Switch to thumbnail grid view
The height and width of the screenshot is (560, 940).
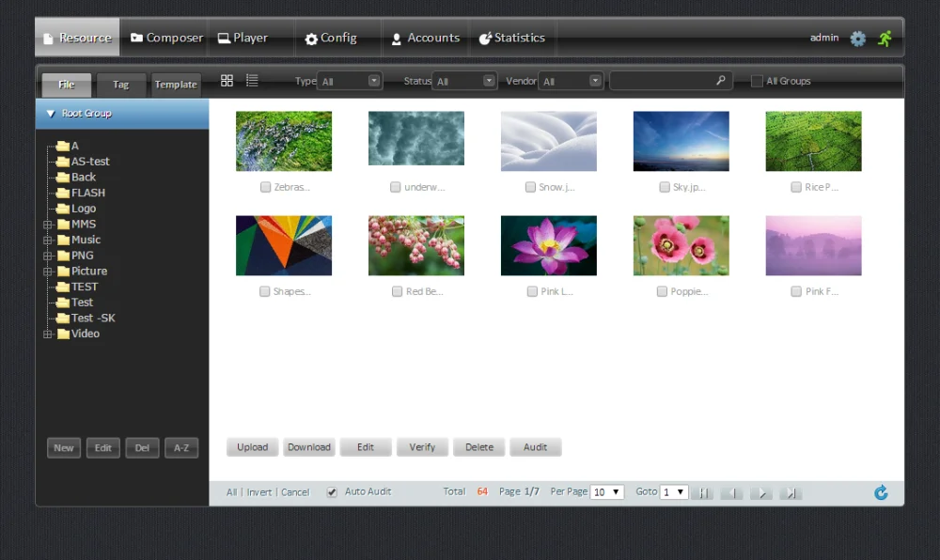click(x=227, y=80)
